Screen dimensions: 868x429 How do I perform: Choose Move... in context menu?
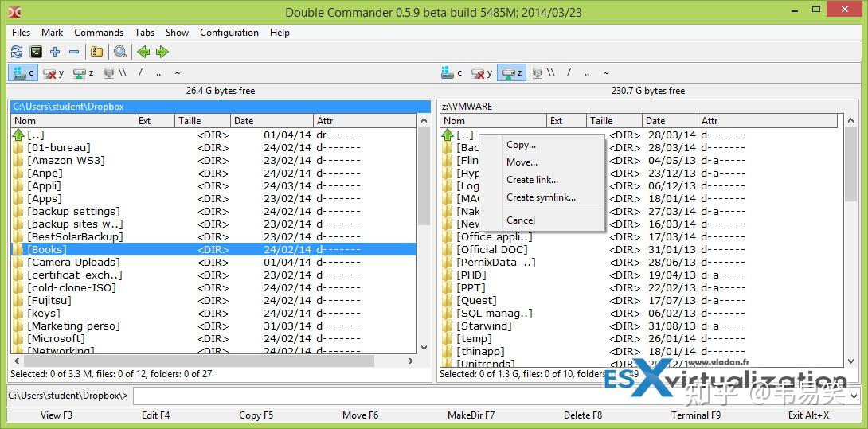point(542,162)
